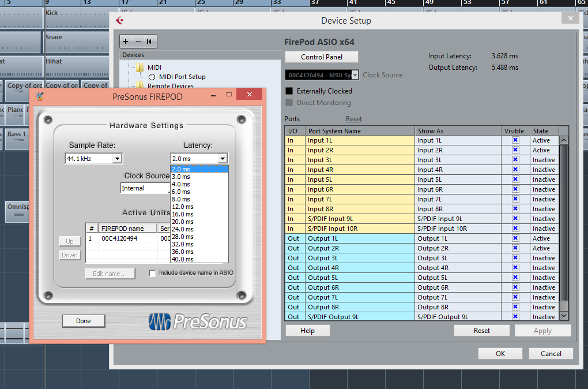
Task: Click the Snare track event in project window
Action: pyautogui.click(x=77, y=43)
